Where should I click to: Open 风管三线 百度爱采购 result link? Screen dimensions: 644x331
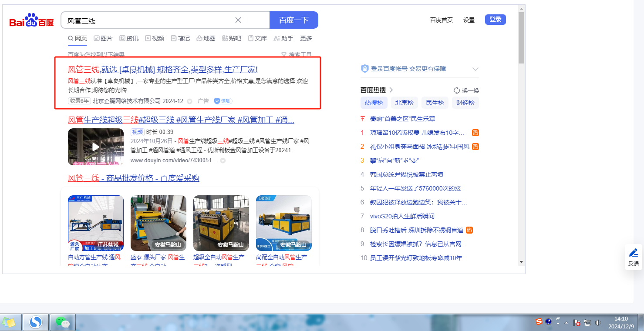(x=134, y=178)
